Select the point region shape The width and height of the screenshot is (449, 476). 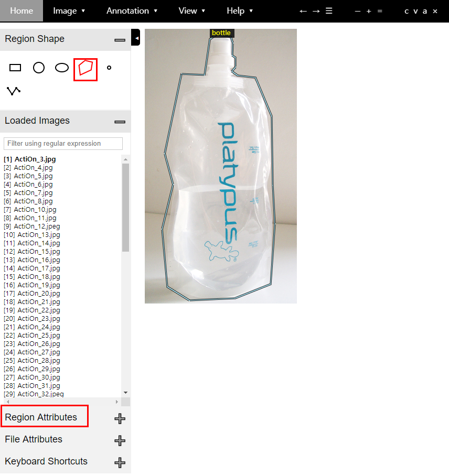(x=109, y=68)
